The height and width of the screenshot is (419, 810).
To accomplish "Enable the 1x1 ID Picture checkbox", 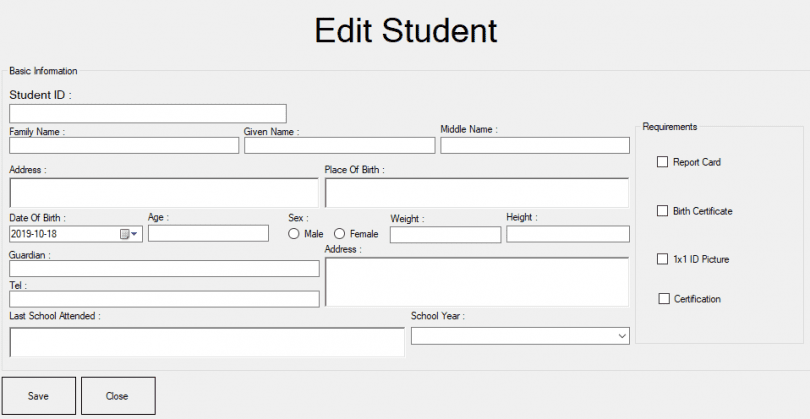I will coord(662,259).
